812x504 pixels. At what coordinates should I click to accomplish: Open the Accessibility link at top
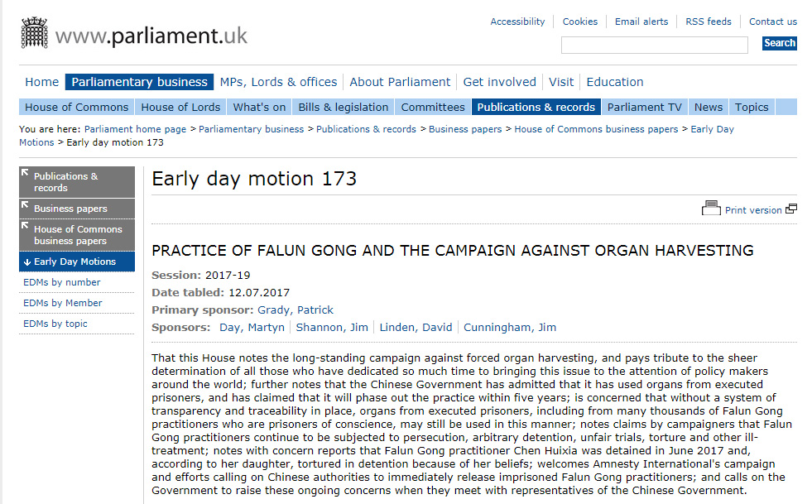[x=517, y=22]
